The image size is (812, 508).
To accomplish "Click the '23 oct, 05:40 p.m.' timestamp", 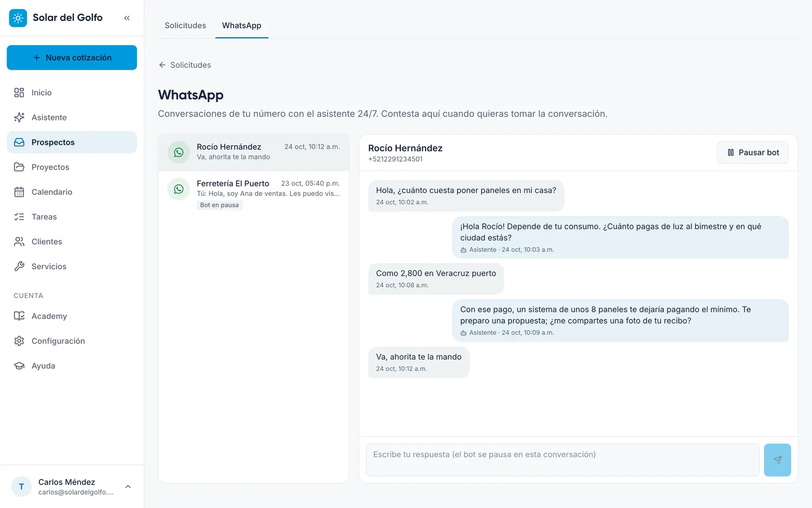I will tap(310, 183).
